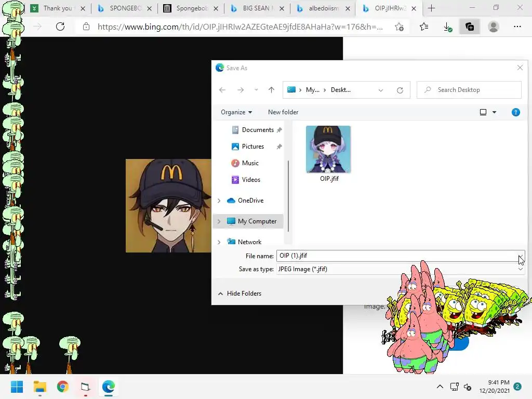
Task: Go forward in the Save As dialog
Action: [x=241, y=90]
